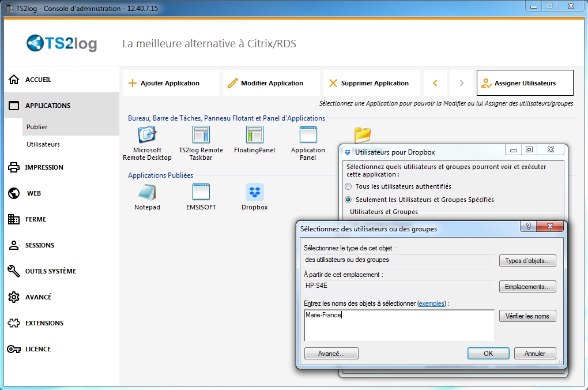Click the Avancé button in dialog
The width and height of the screenshot is (588, 390).
tap(331, 354)
